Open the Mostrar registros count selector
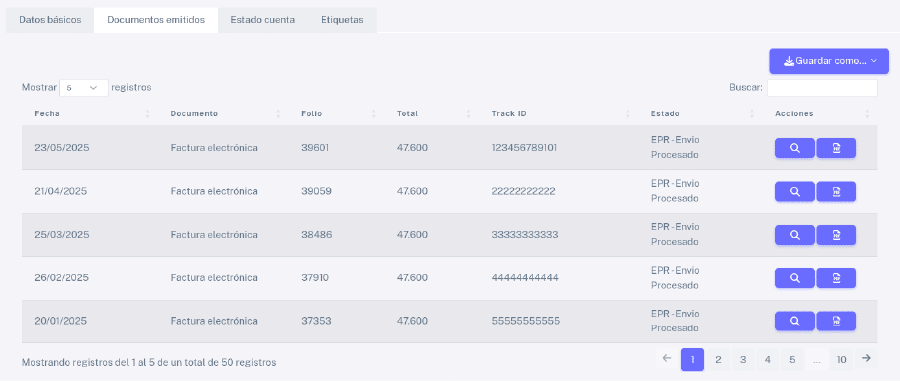Viewport: 900px width, 381px height. (84, 88)
